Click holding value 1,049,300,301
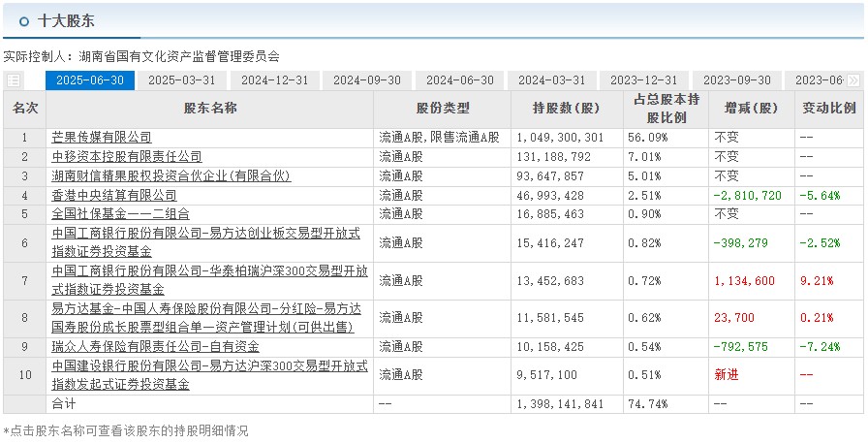This screenshot has height=444, width=868. tap(560, 138)
